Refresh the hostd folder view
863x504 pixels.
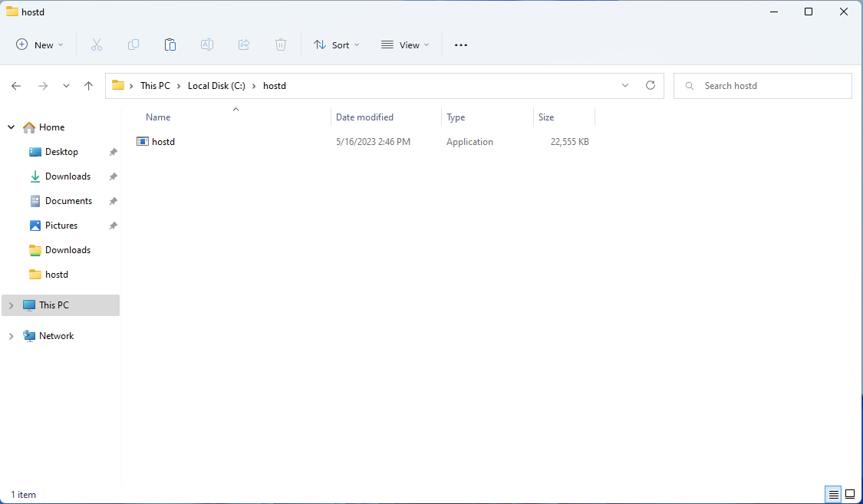(x=651, y=86)
